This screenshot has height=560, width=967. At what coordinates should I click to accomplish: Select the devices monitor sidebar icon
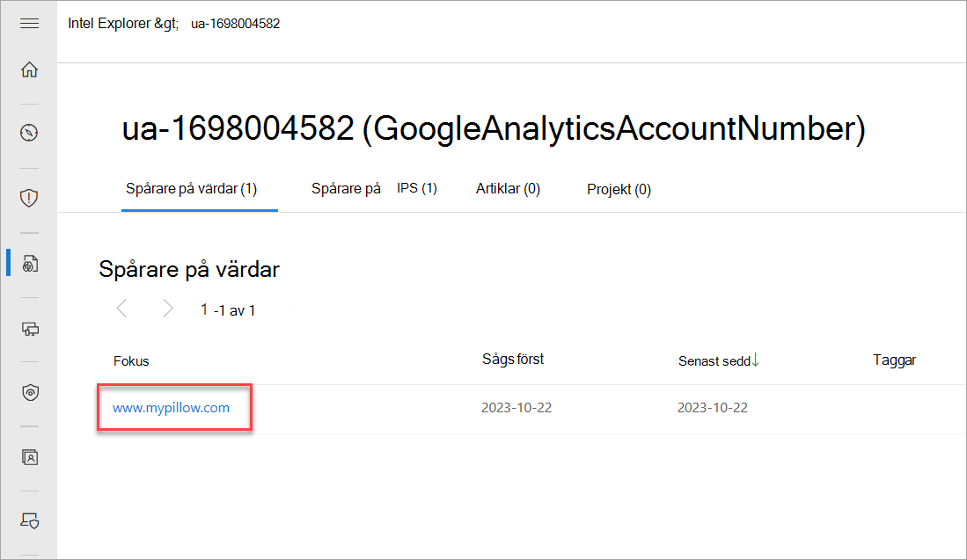30,329
